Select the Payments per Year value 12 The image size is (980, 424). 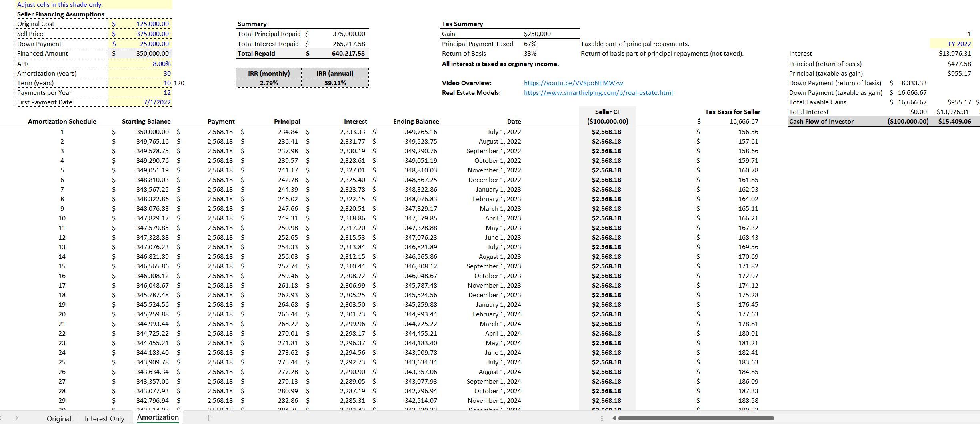[140, 92]
